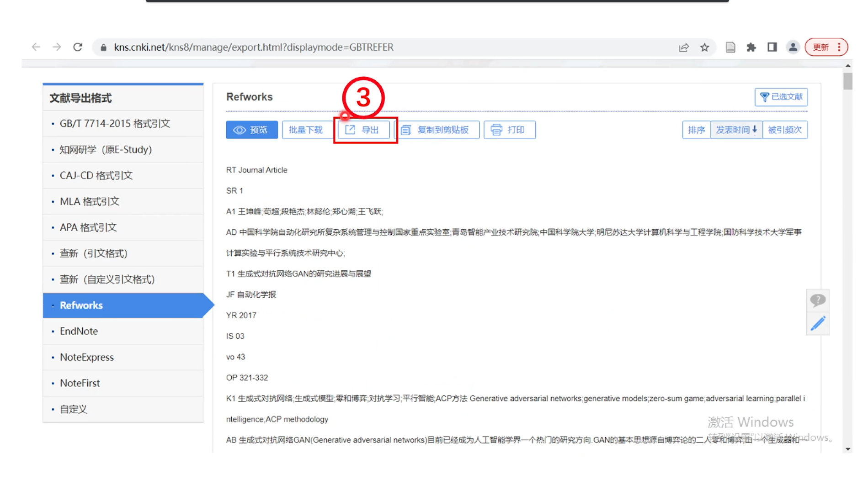Viewport: 868px width, 490px height.
Task: Click the 预览 preview eye icon
Action: click(240, 130)
